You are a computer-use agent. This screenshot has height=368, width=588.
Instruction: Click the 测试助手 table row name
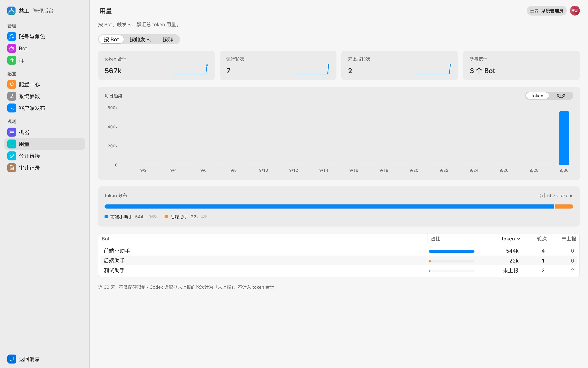tap(114, 270)
